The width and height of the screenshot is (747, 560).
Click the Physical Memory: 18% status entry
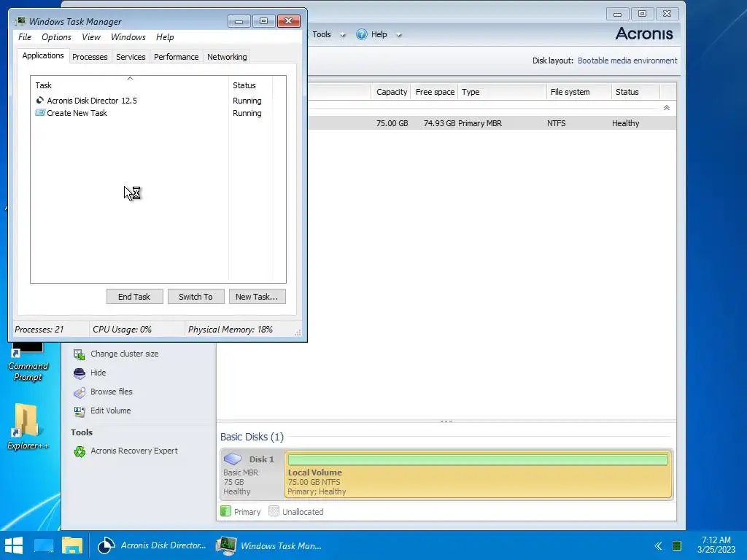click(230, 330)
